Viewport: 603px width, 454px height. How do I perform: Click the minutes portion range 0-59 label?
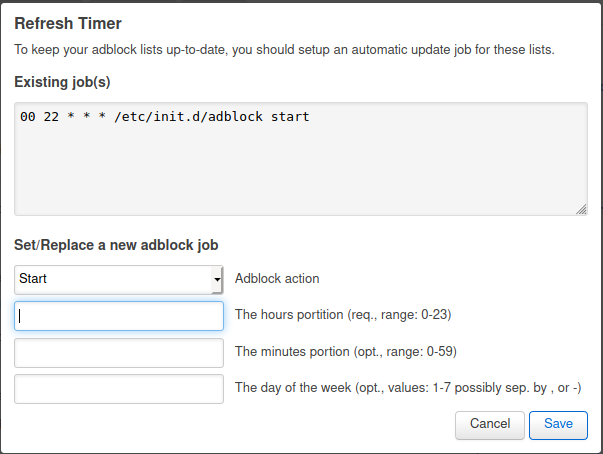(346, 351)
